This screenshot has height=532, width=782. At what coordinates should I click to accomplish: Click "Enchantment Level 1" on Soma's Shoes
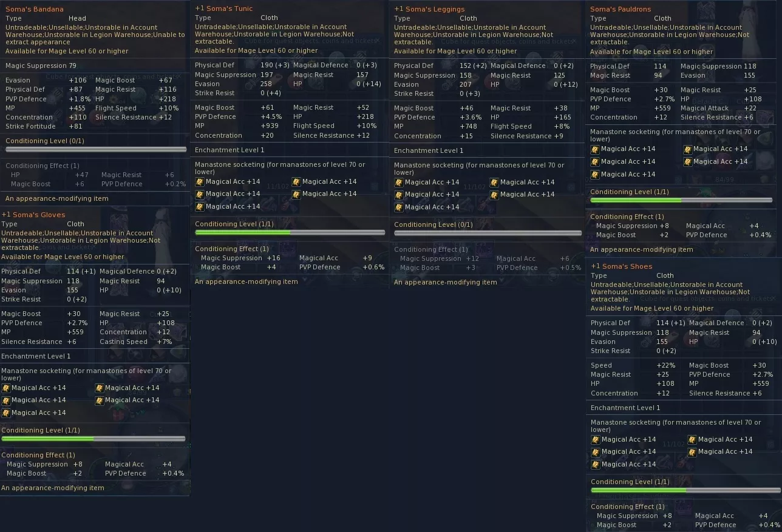pyautogui.click(x=625, y=408)
